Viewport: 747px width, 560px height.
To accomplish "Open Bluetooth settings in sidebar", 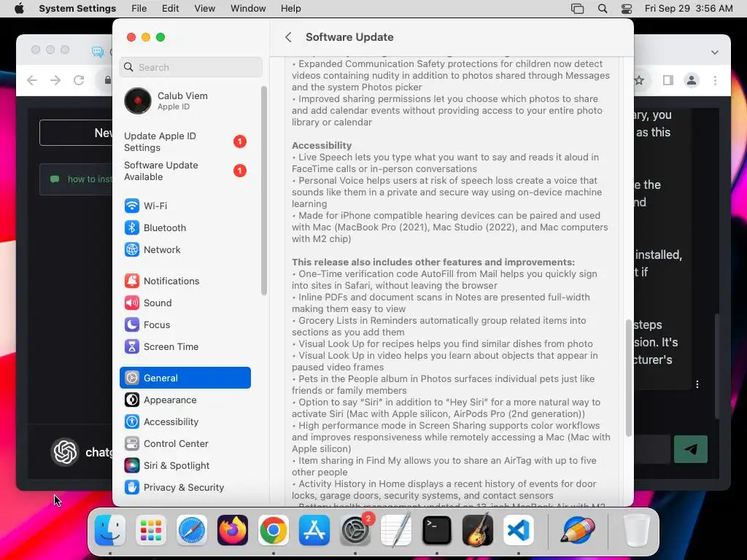I will click(185, 227).
